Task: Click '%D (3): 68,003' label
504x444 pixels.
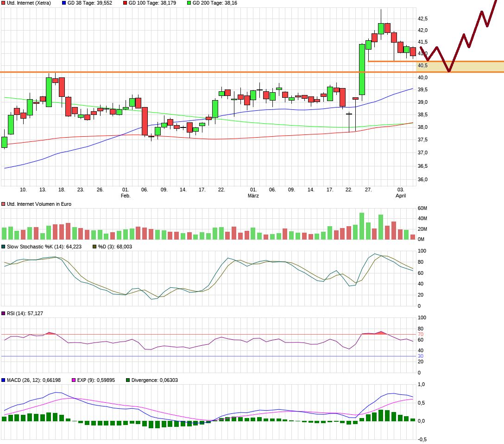Action: click(115, 247)
